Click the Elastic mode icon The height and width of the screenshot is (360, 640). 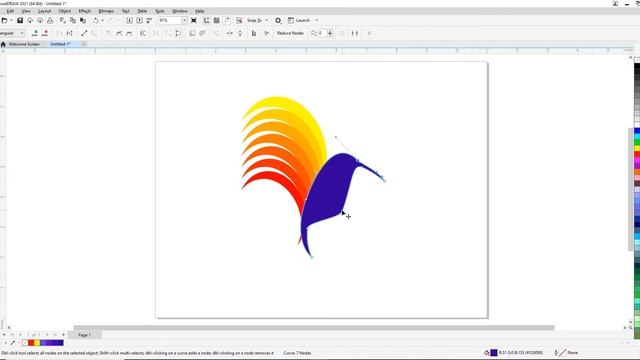pos(254,33)
